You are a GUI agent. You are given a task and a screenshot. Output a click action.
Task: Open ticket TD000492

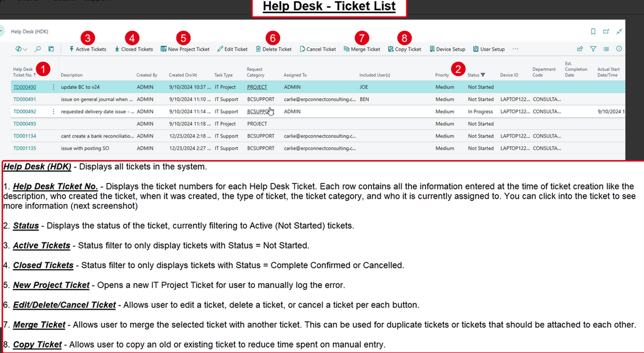tap(24, 112)
